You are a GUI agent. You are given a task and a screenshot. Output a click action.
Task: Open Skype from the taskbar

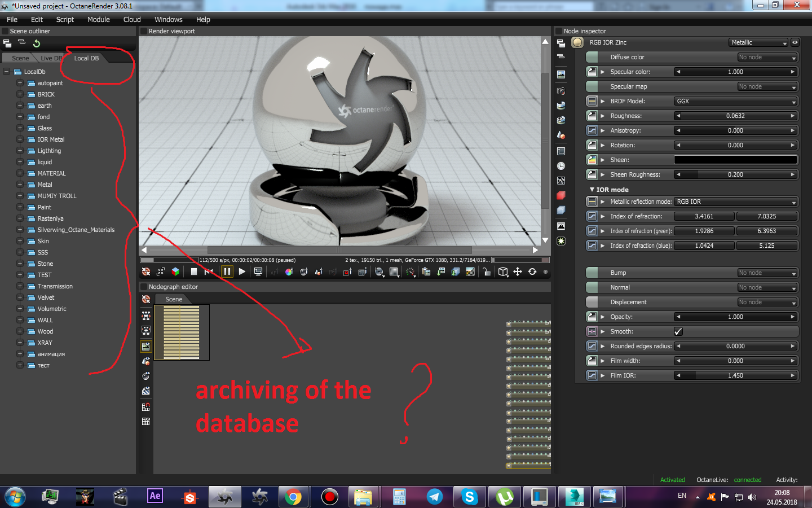pyautogui.click(x=469, y=497)
